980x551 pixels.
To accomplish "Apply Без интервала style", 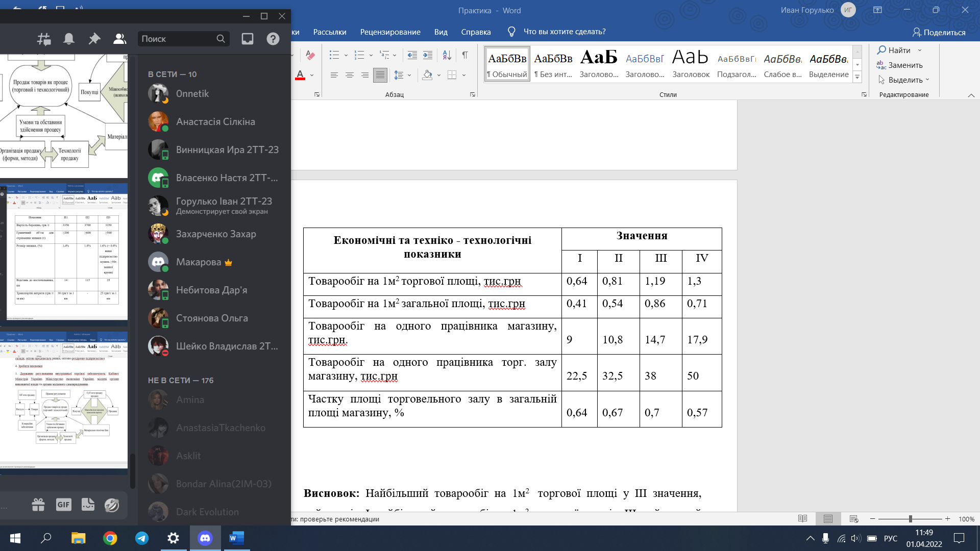I will (553, 64).
